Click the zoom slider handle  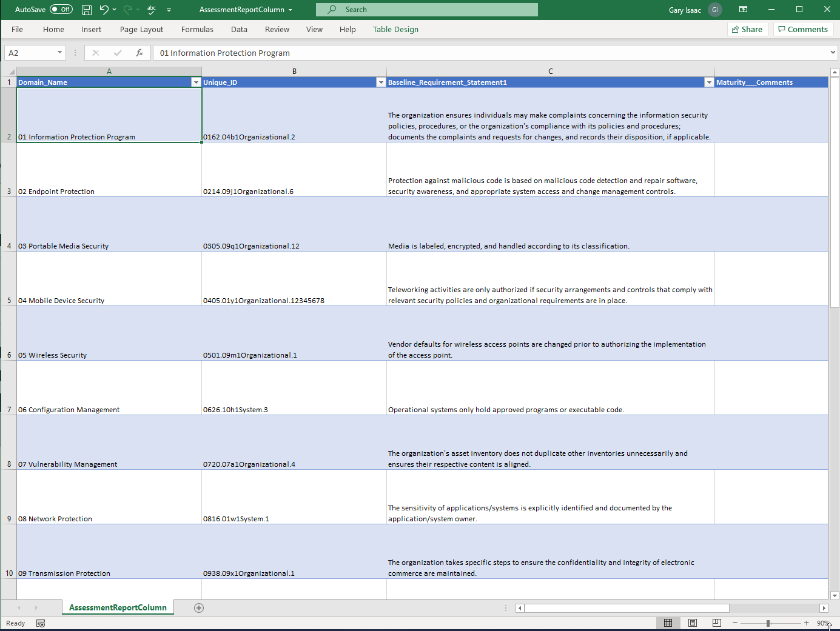(x=768, y=623)
